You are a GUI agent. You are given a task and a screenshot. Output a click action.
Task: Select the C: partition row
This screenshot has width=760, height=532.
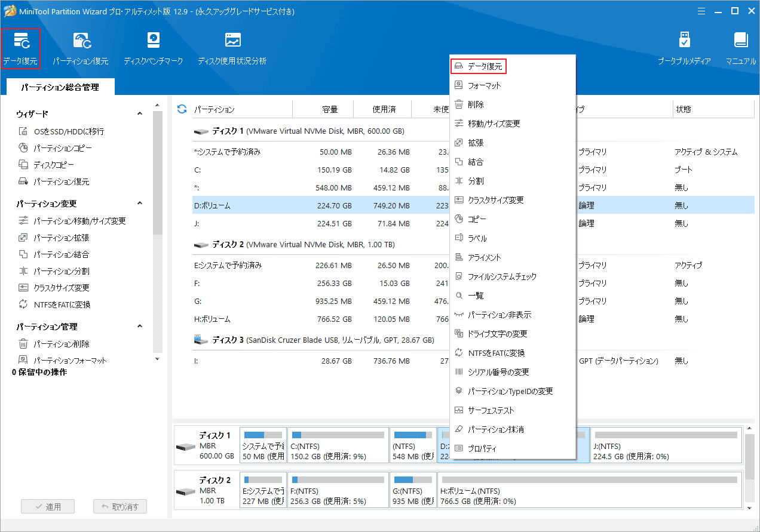473,170
